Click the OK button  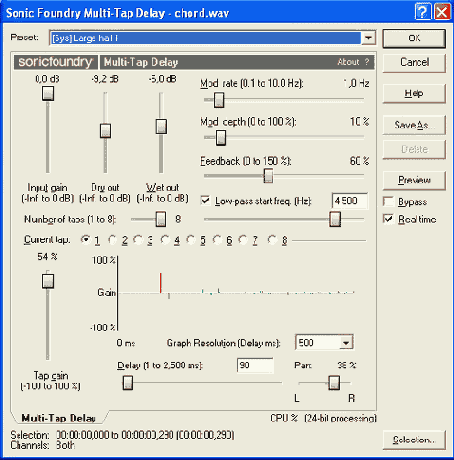point(414,38)
